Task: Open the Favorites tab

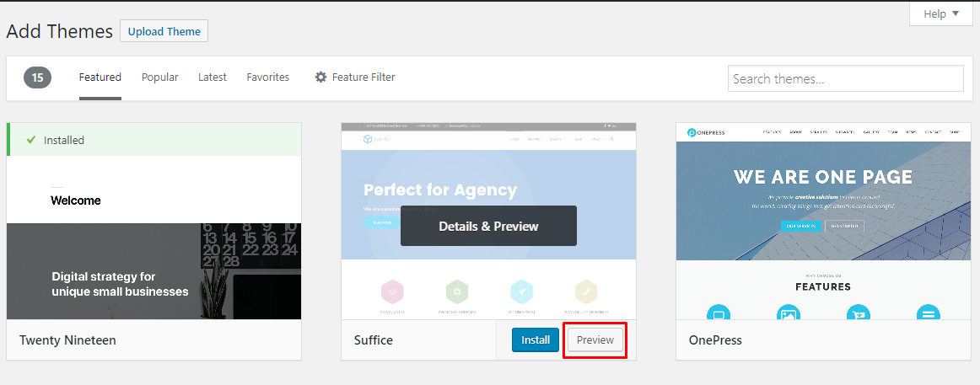Action: coord(268,78)
